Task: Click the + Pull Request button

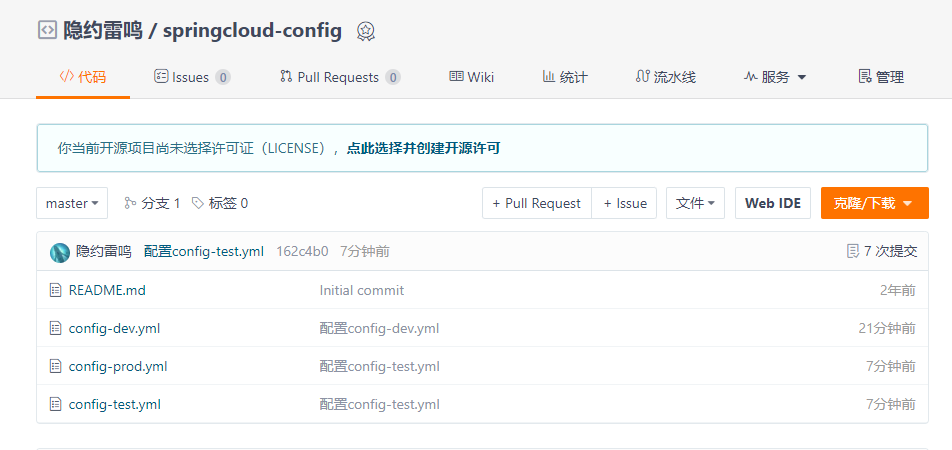Action: [x=537, y=203]
